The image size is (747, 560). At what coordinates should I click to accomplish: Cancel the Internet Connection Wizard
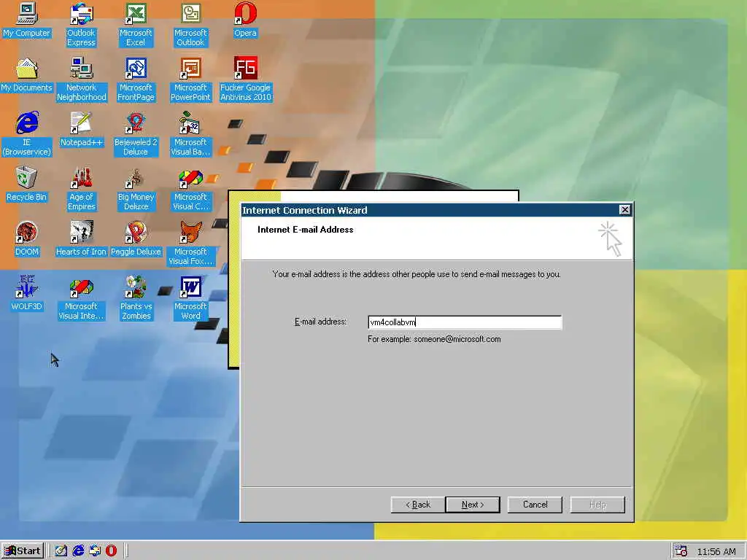point(535,505)
